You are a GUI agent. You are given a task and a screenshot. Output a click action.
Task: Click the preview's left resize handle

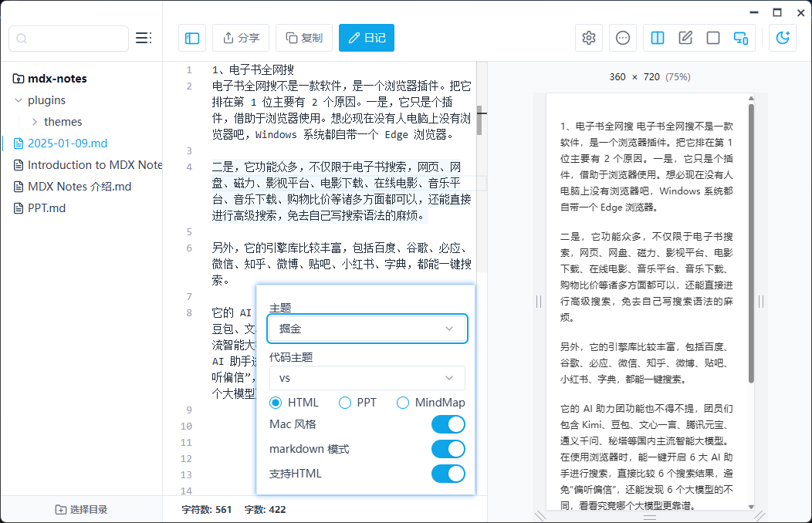click(x=539, y=302)
